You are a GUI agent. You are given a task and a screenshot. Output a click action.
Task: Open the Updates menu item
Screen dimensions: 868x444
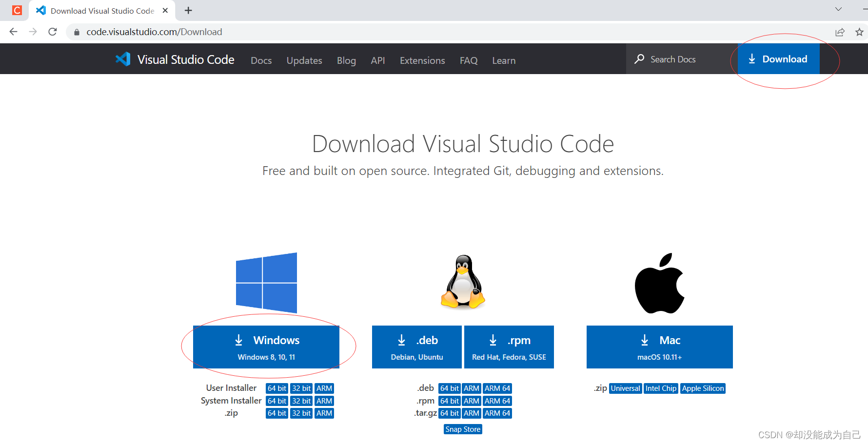(x=304, y=60)
